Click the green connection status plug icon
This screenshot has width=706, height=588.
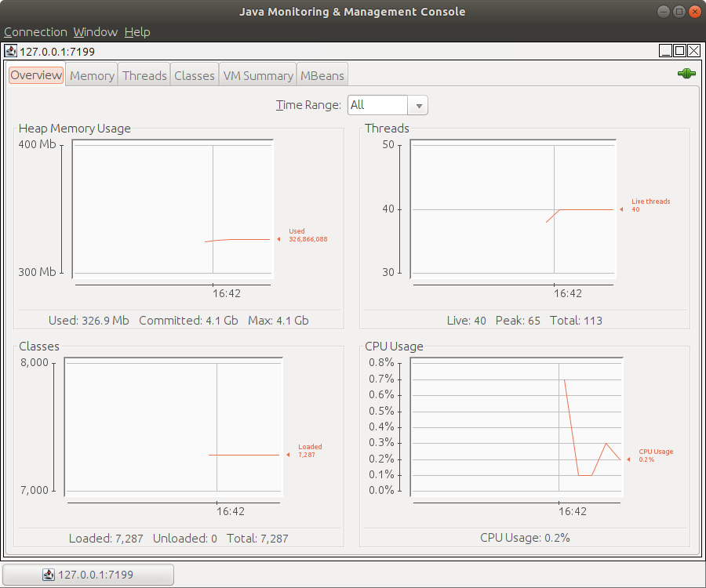click(x=686, y=74)
